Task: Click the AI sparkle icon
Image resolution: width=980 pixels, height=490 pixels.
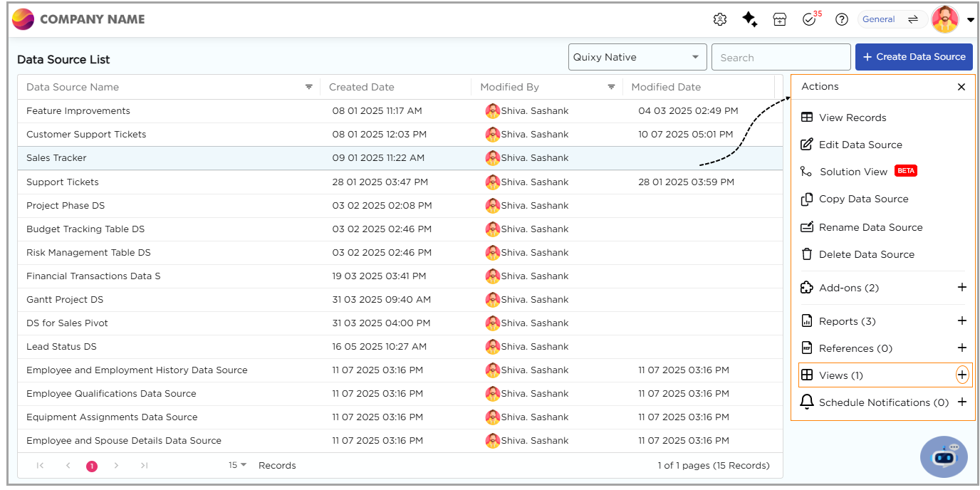Action: tap(749, 20)
